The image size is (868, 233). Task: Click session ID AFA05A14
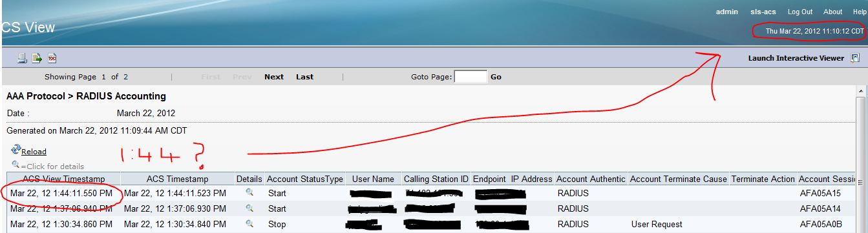(820, 208)
